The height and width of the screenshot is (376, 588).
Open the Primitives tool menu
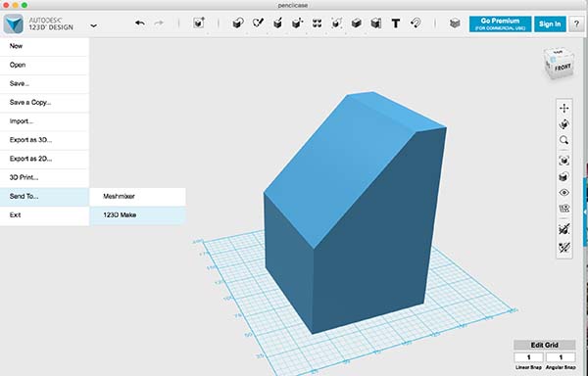[238, 23]
